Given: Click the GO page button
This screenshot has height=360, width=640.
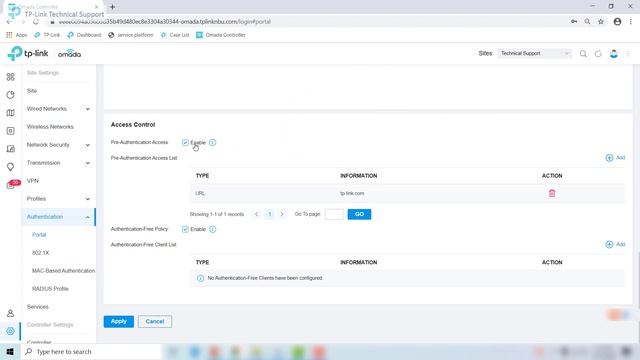Looking at the screenshot, I should pos(359,214).
